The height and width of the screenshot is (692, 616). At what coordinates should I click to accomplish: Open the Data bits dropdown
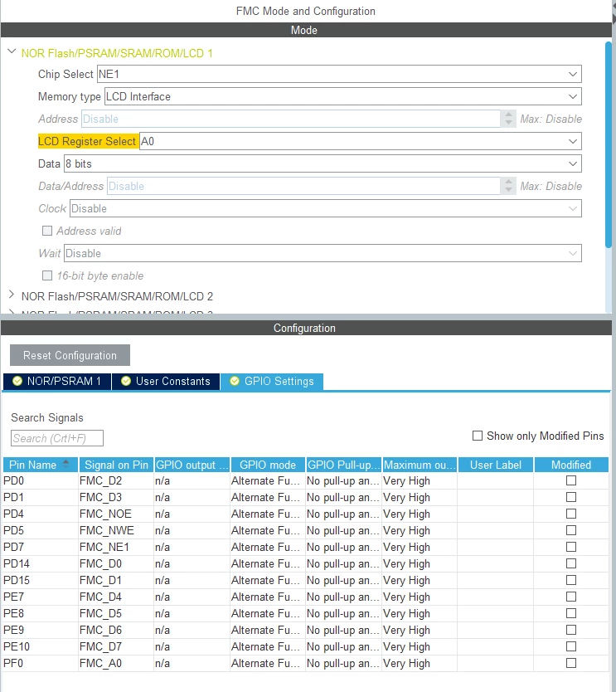tap(323, 163)
